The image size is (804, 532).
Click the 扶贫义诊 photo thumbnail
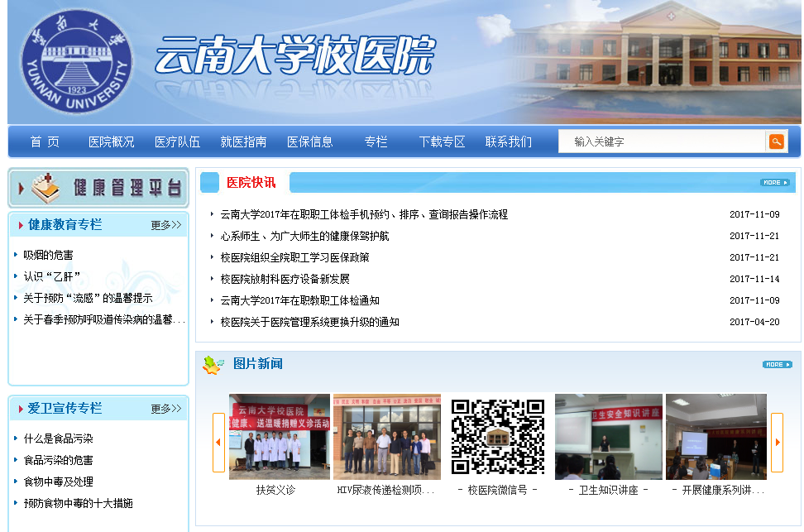pyautogui.click(x=280, y=437)
